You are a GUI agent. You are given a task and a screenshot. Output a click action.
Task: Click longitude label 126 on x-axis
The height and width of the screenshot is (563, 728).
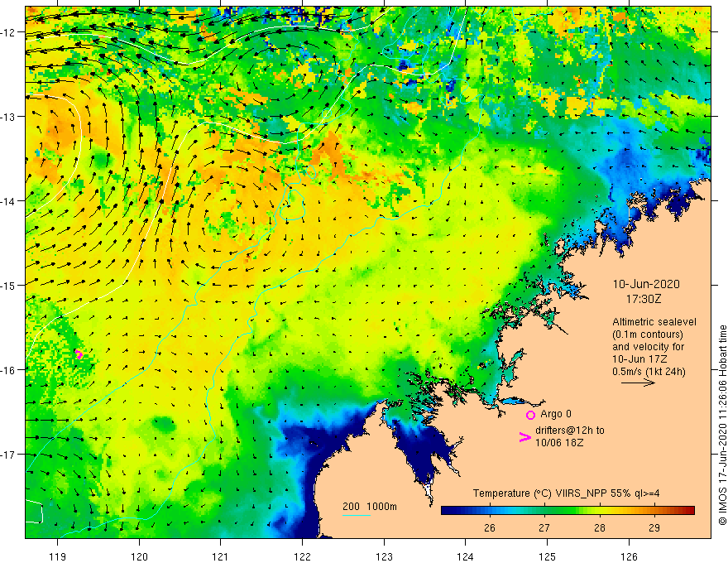pos(629,556)
